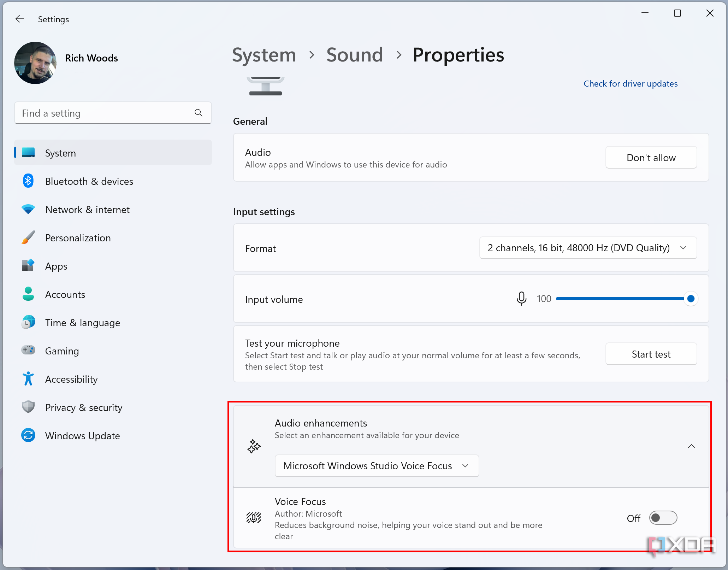Open Accounts via its sidebar icon
Screen dimensions: 728x570
point(28,294)
